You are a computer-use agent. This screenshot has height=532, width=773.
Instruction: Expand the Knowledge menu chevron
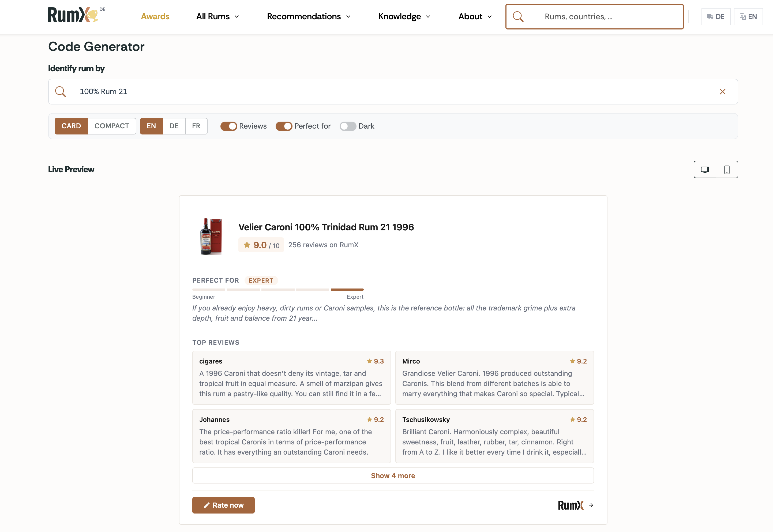pyautogui.click(x=428, y=17)
